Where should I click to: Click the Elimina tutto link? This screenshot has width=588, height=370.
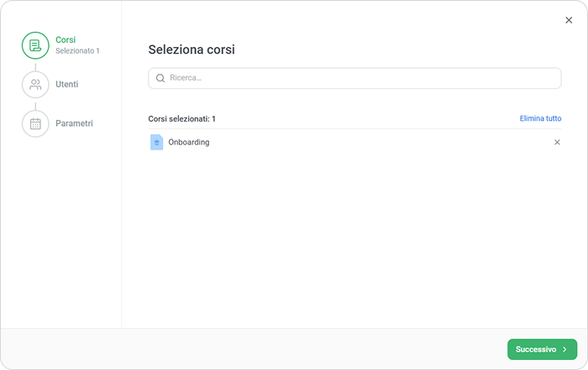click(540, 118)
